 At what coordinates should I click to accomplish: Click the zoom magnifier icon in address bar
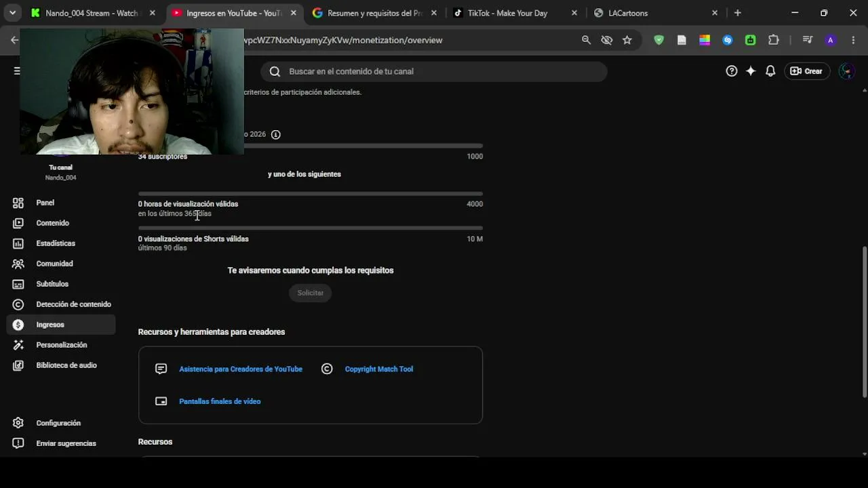587,40
